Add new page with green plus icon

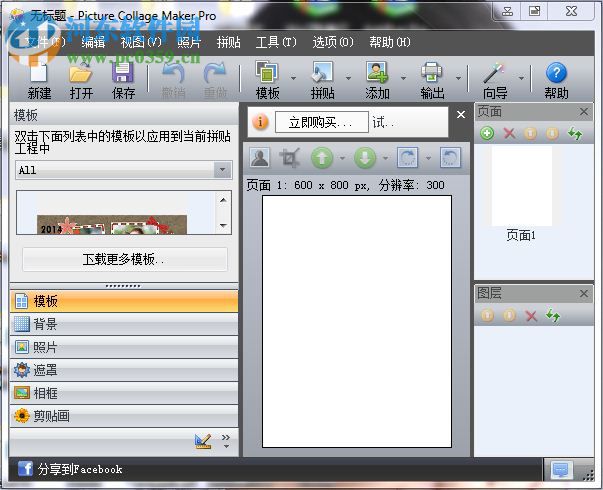[487, 133]
